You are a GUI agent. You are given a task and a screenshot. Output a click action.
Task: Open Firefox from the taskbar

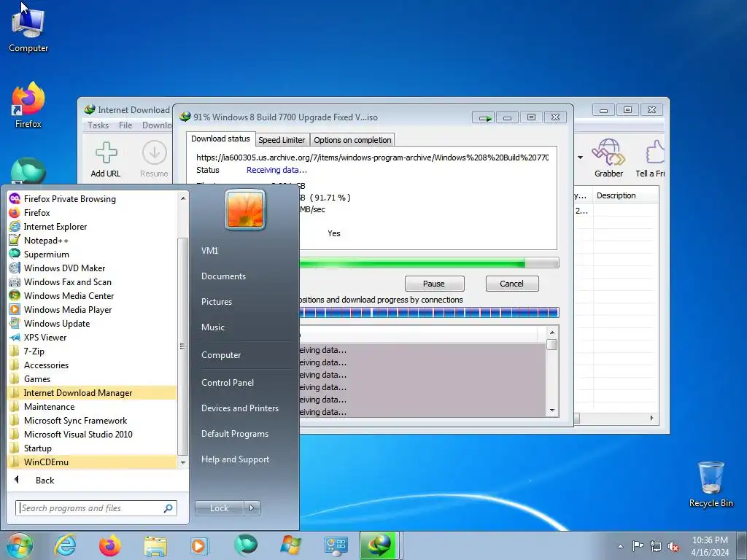tap(109, 545)
